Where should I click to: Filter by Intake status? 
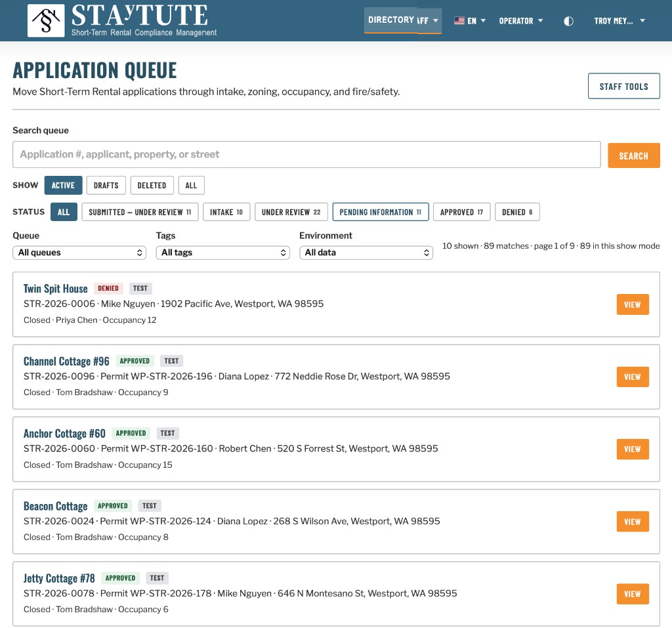point(226,212)
